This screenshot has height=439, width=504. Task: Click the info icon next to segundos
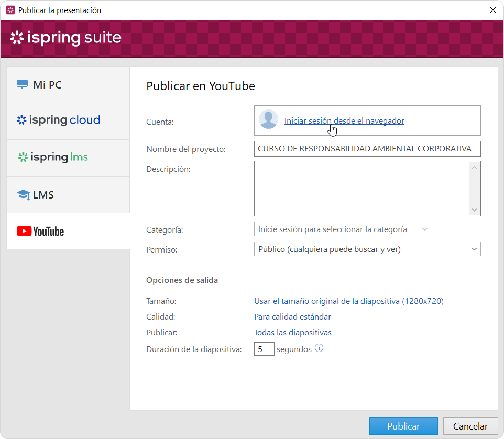pyautogui.click(x=319, y=348)
